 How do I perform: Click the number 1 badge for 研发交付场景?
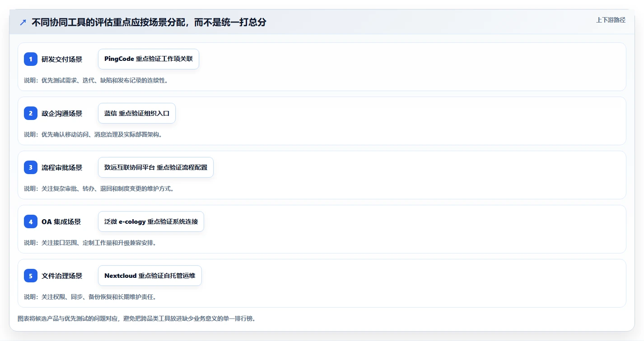pos(31,59)
